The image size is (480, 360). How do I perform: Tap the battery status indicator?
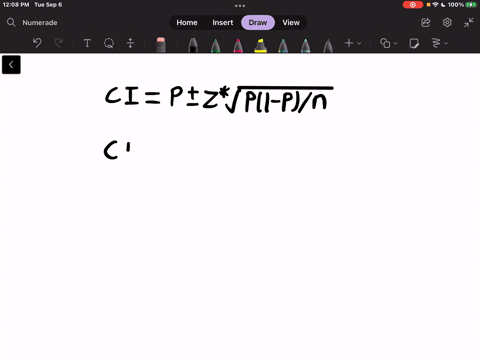(471, 5)
